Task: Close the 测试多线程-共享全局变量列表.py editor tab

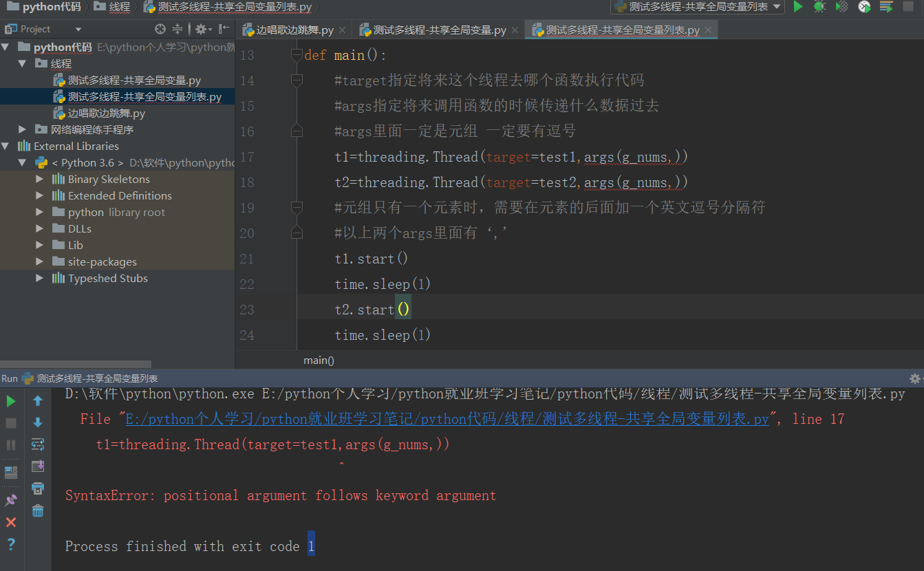Action: (x=709, y=30)
